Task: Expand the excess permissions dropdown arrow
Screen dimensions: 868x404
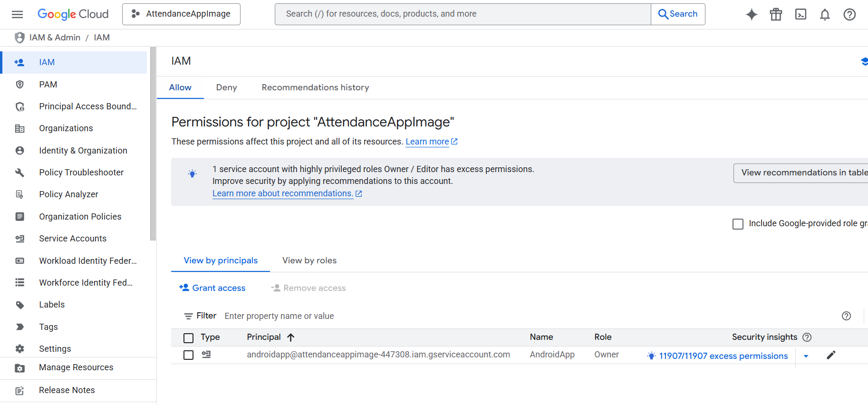Action: click(806, 356)
